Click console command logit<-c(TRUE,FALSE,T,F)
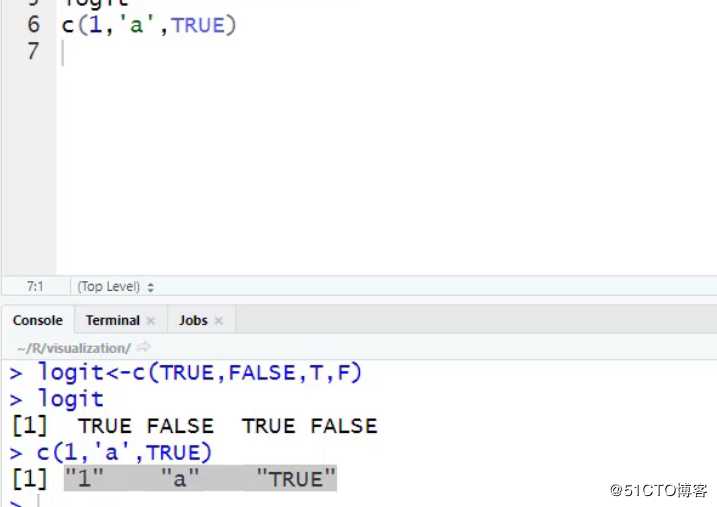The width and height of the screenshot is (717, 507). pos(199,373)
